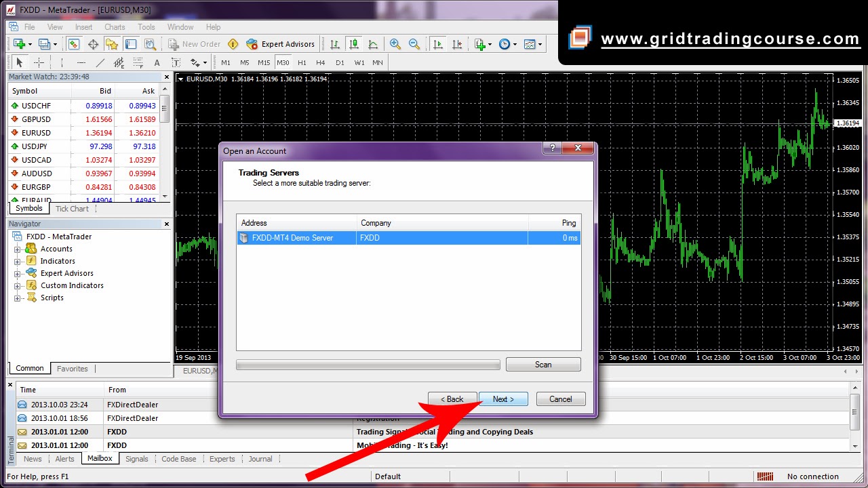Toggle the Chart Shift icon

click(x=457, y=44)
